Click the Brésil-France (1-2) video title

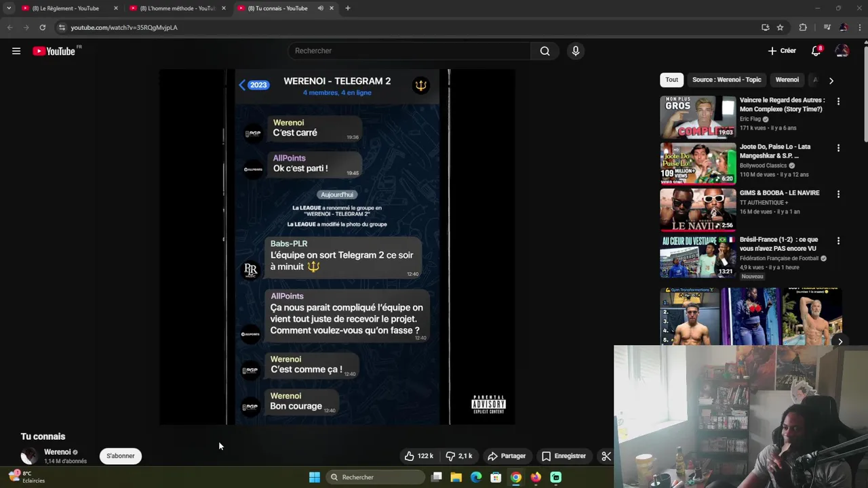tap(780, 244)
